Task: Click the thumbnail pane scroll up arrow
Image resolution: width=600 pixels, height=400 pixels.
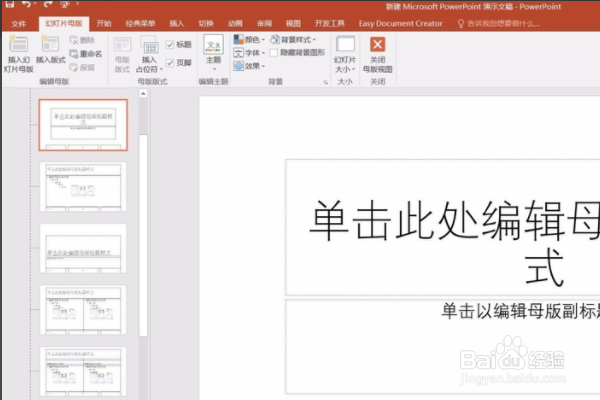Action: click(x=143, y=93)
